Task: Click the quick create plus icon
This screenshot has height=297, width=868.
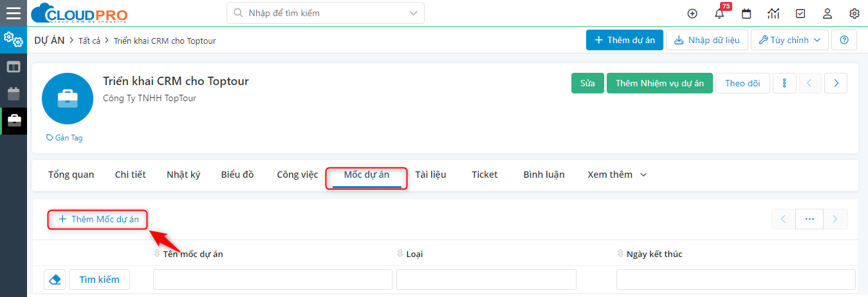Action: tap(692, 14)
